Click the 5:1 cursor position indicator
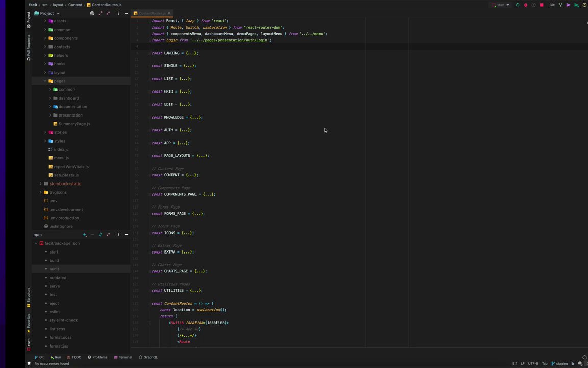588x368 pixels. click(515, 363)
